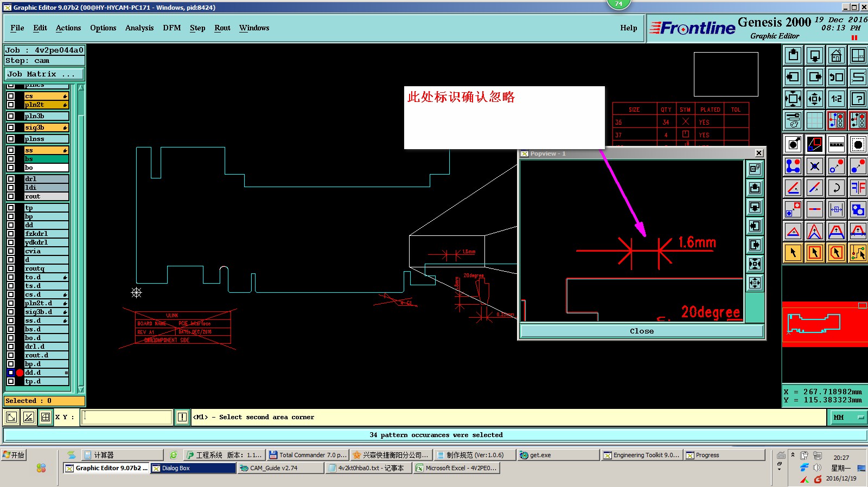Toggle the drl layer checkbox
868x487 pixels.
(11, 179)
